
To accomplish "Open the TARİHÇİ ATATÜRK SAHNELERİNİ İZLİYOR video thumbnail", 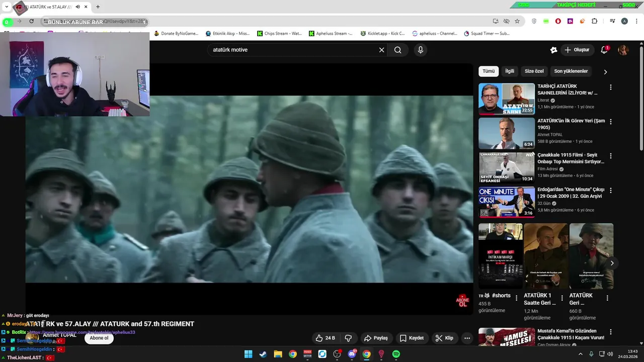I will (x=507, y=99).
